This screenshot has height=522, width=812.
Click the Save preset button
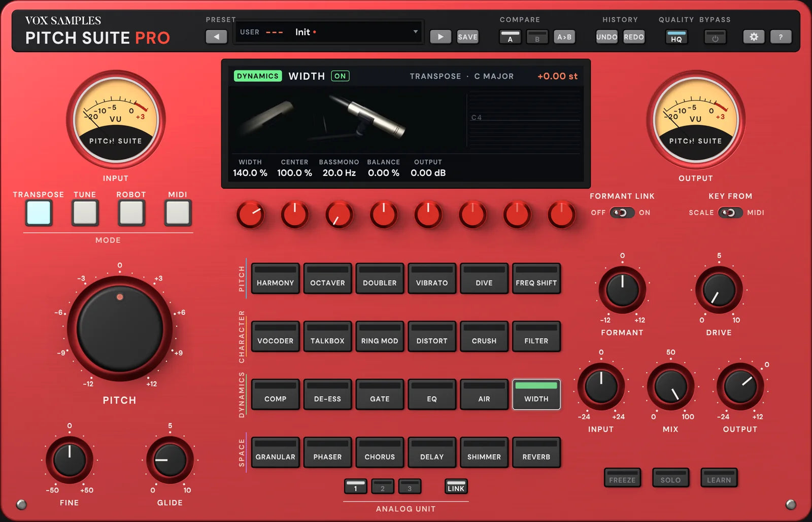tap(467, 37)
